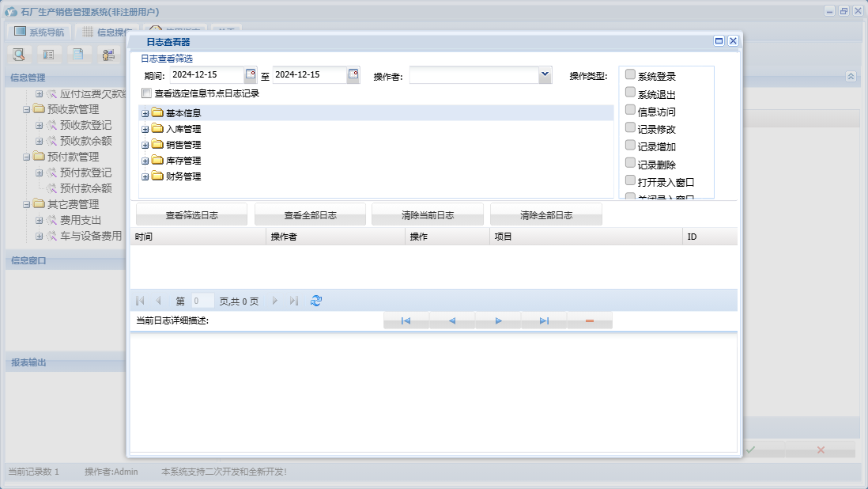
Task: Jump to first log detail record
Action: [406, 320]
